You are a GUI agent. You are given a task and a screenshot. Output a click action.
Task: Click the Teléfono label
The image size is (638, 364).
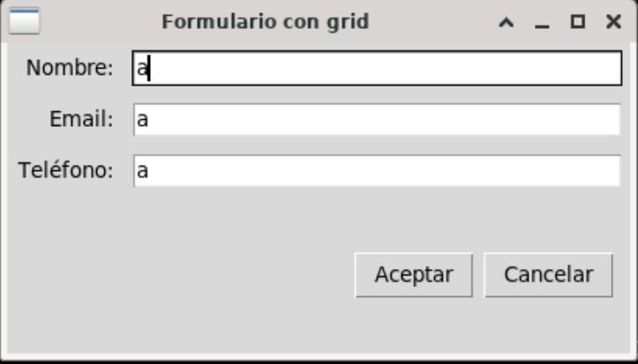66,171
